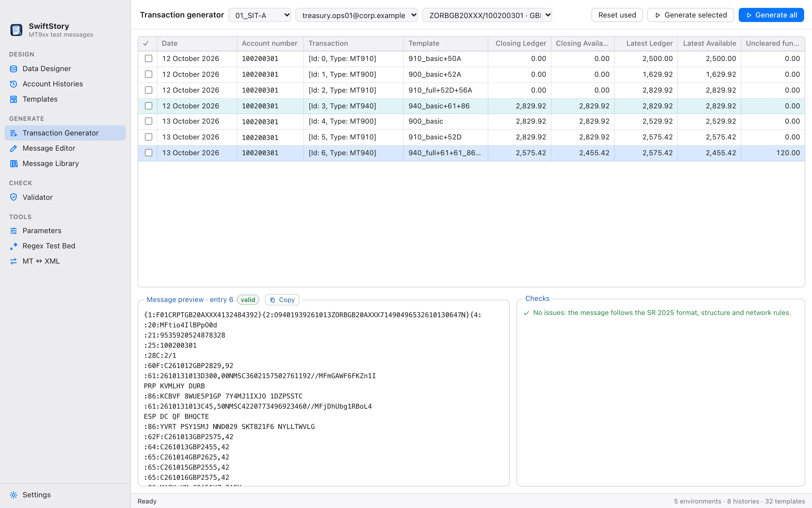Screen dimensions: 812x508
Task: Open the 01_SIT-A environment dropdown
Action: click(x=260, y=15)
